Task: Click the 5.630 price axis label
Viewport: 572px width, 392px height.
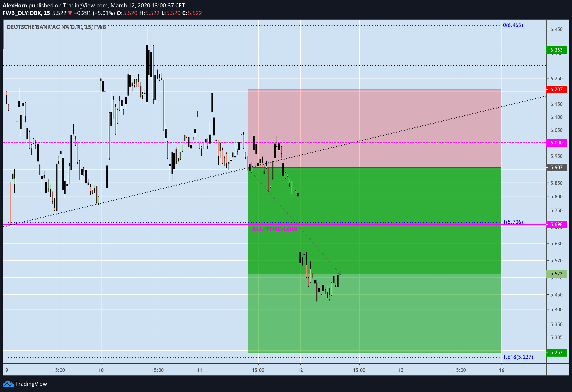Action: pyautogui.click(x=557, y=244)
